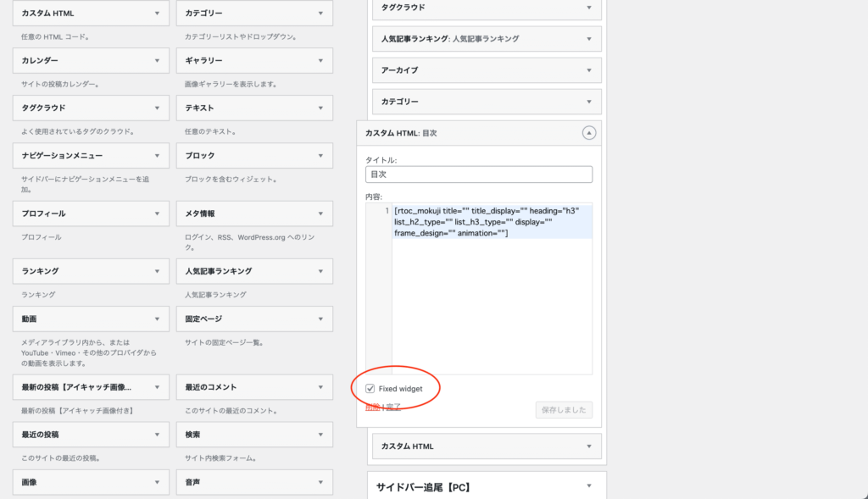Screen dimensions: 868x499
Task: Expand the アーカイブ sidebar widget
Action: [588, 70]
